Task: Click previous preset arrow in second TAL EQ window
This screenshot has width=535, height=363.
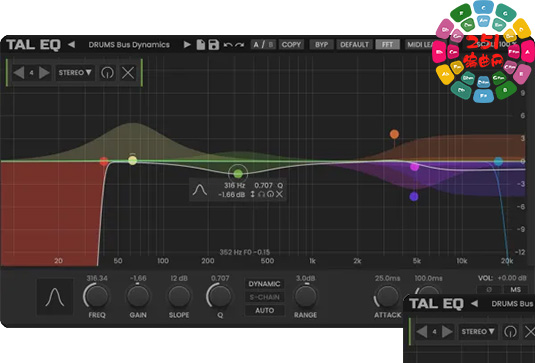Action: (x=474, y=303)
